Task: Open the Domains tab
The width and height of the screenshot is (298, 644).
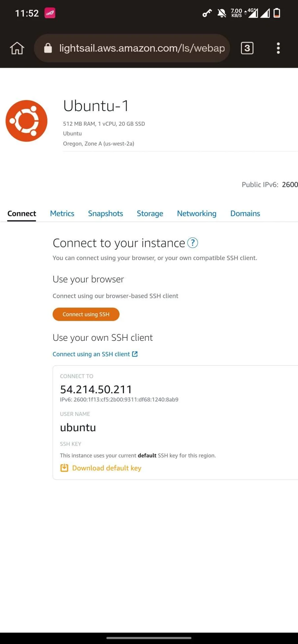Action: (245, 213)
